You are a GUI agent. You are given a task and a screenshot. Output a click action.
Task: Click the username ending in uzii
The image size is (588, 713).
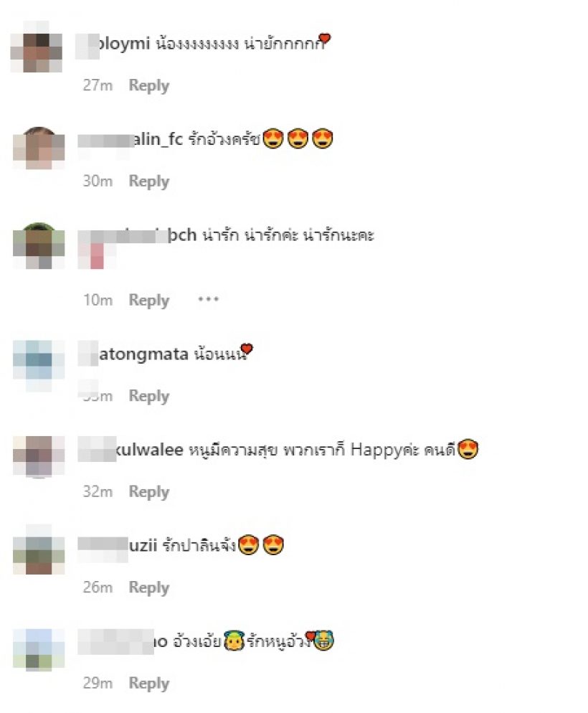pyautogui.click(x=117, y=545)
